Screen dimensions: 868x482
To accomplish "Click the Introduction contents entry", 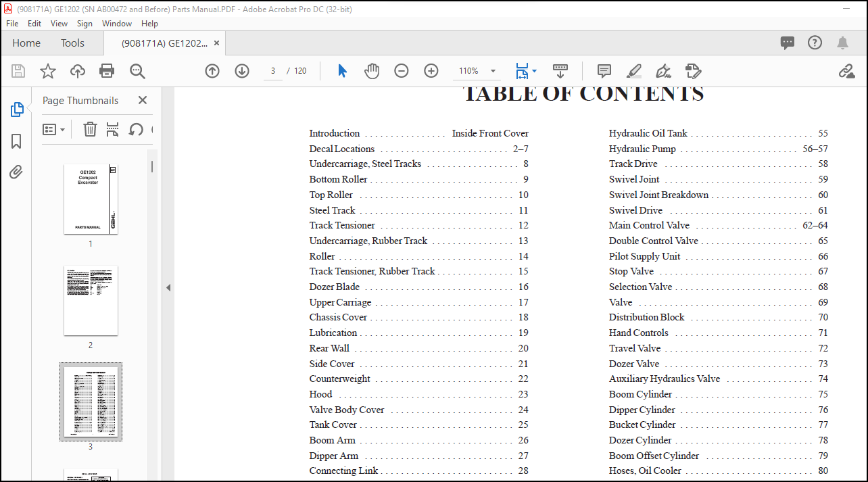I will click(419, 133).
